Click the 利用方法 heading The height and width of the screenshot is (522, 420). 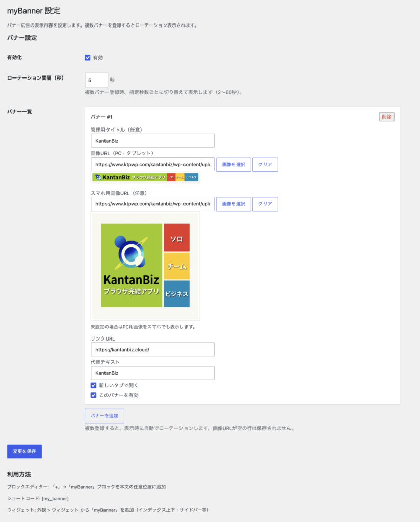(19, 475)
